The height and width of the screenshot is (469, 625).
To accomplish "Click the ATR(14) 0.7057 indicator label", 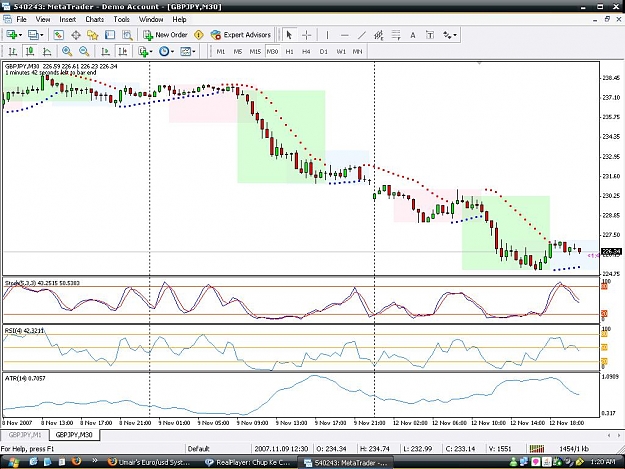I will [x=25, y=378].
